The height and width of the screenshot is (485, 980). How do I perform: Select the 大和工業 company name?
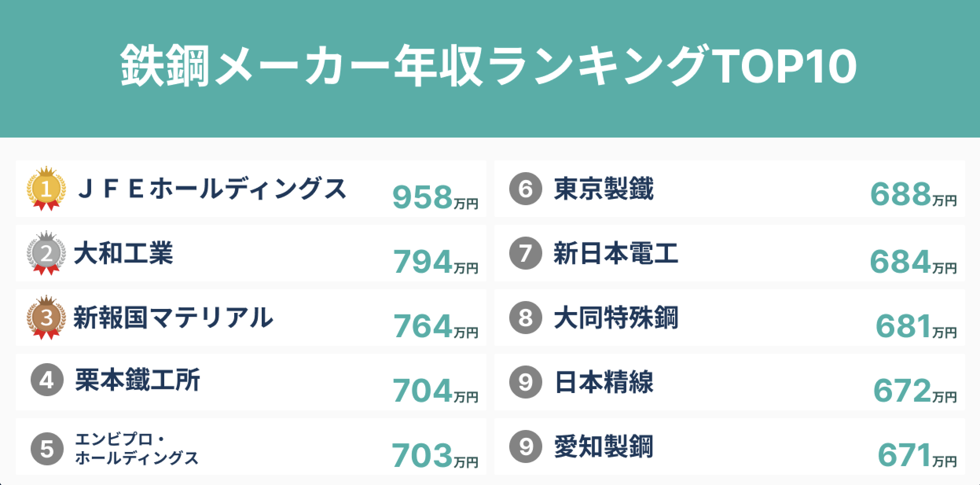(x=123, y=254)
